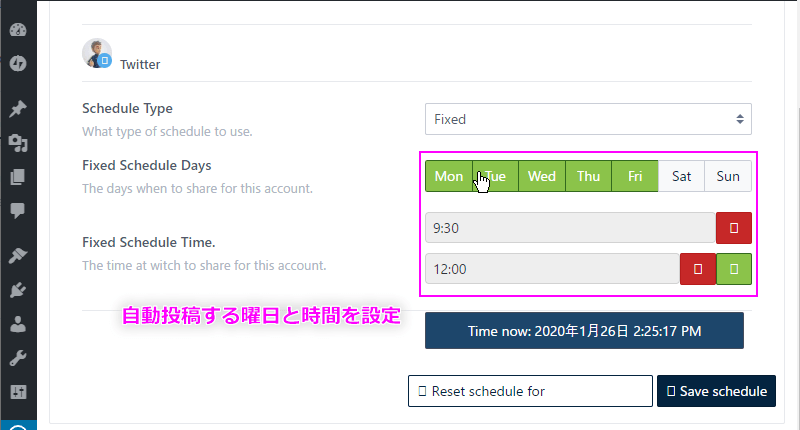Image resolution: width=800 pixels, height=430 pixels.
Task: Disable Wed in the schedule days
Action: 541,176
